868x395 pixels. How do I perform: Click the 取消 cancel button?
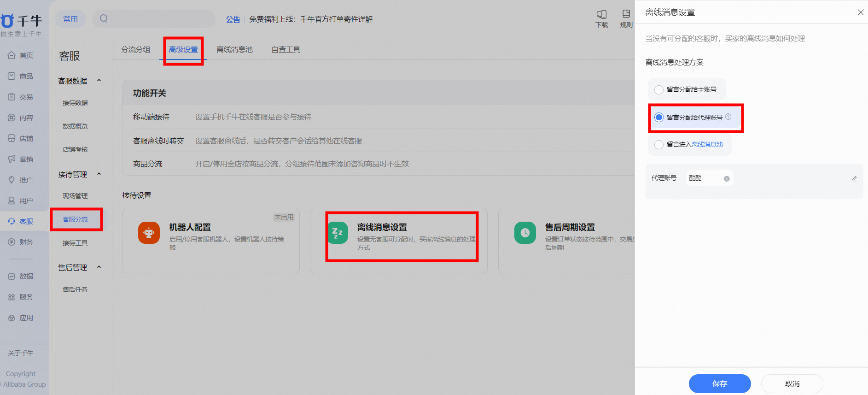click(792, 383)
